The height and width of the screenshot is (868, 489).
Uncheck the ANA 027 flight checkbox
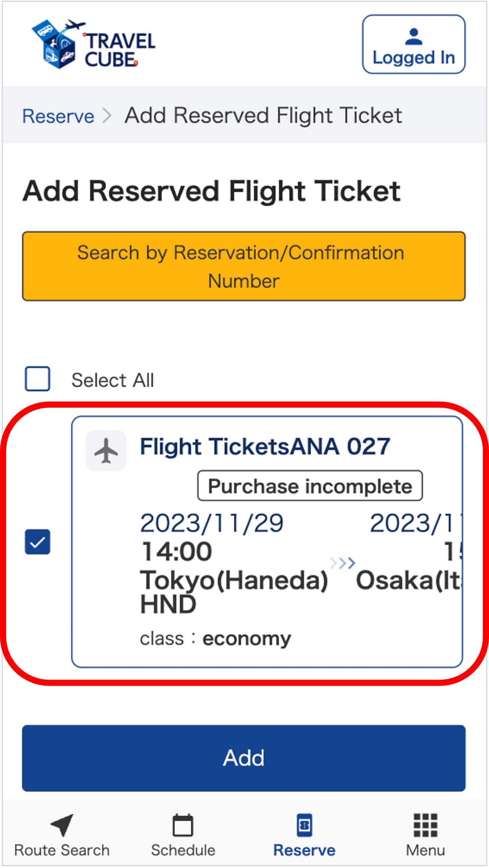pyautogui.click(x=38, y=542)
